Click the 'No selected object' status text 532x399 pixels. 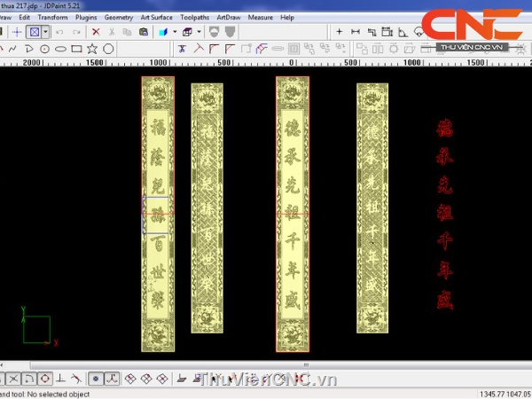(59, 395)
